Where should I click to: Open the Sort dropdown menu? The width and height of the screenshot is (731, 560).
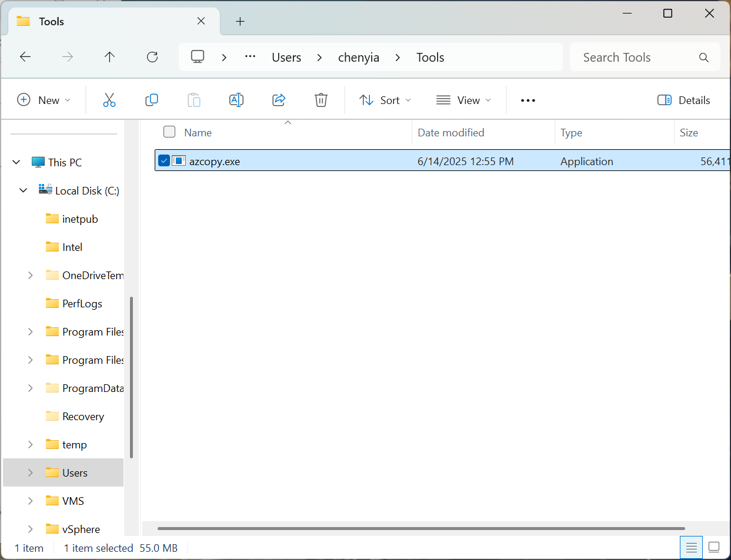[x=385, y=100]
